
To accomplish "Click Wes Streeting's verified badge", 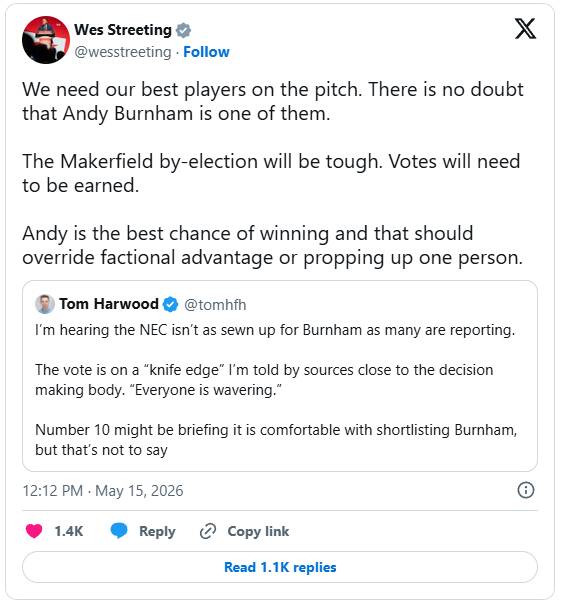I will tap(183, 30).
